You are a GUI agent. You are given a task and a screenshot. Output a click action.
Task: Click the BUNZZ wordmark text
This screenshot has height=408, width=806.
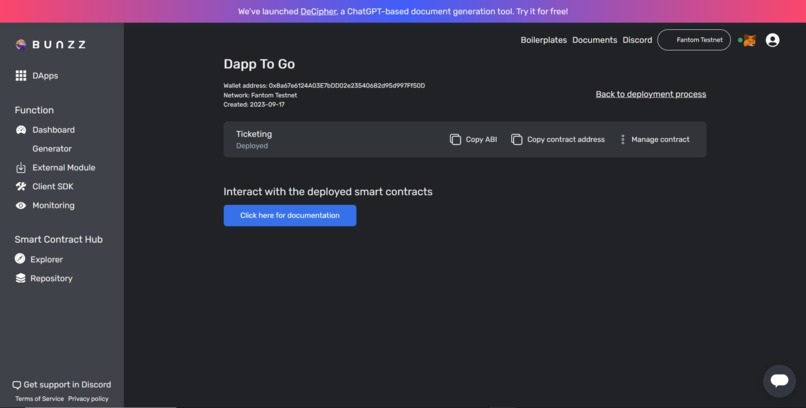[x=59, y=45]
